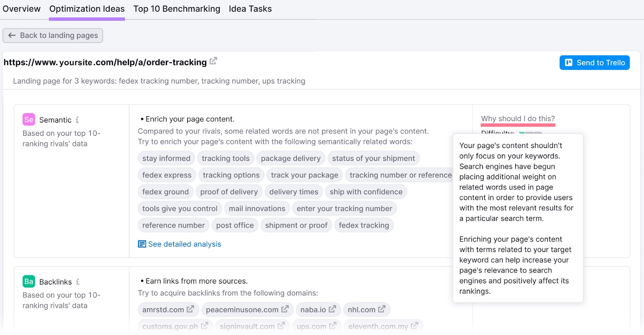Viewport: 644px width, 335px height.
Task: Switch to the Overview tab
Action: click(x=21, y=9)
